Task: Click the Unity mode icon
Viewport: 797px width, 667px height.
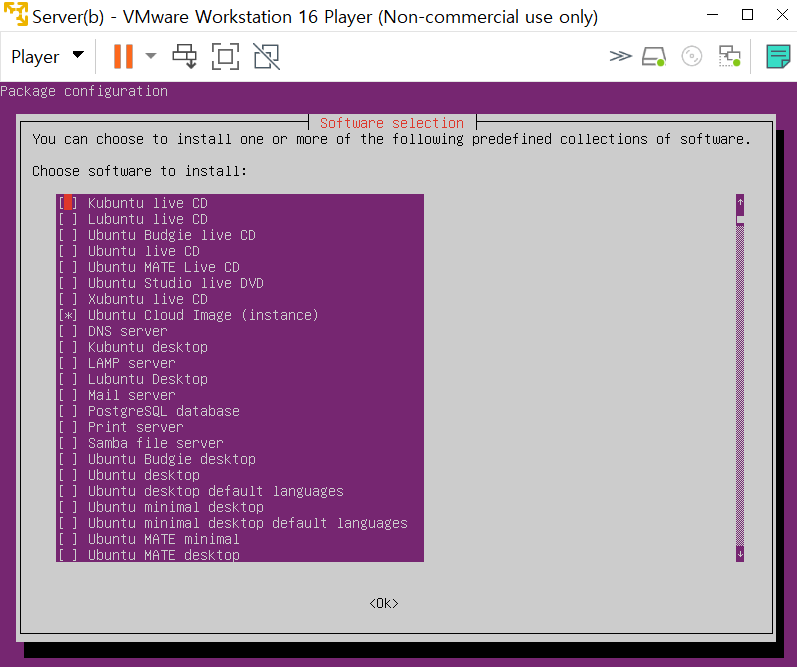Action: (266, 56)
